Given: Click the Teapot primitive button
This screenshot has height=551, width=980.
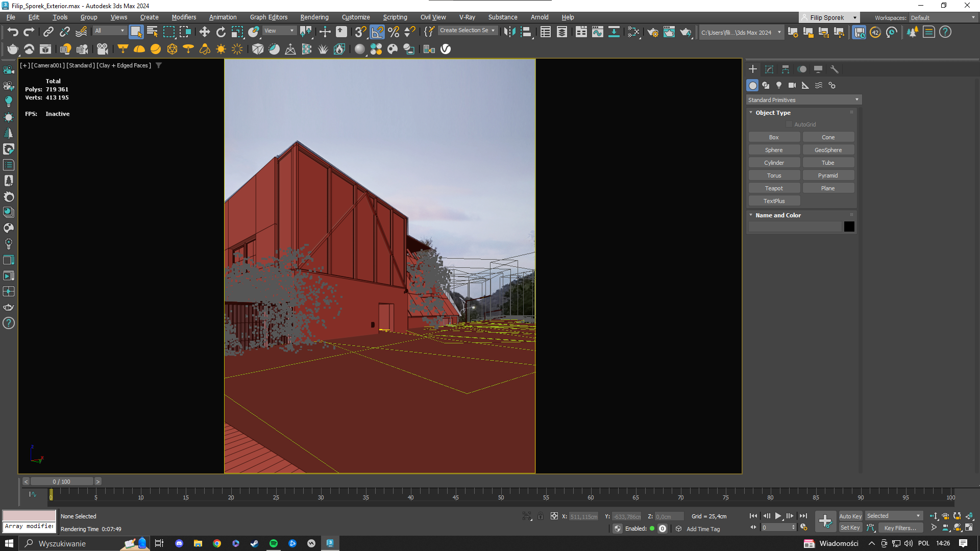Looking at the screenshot, I should click(774, 188).
